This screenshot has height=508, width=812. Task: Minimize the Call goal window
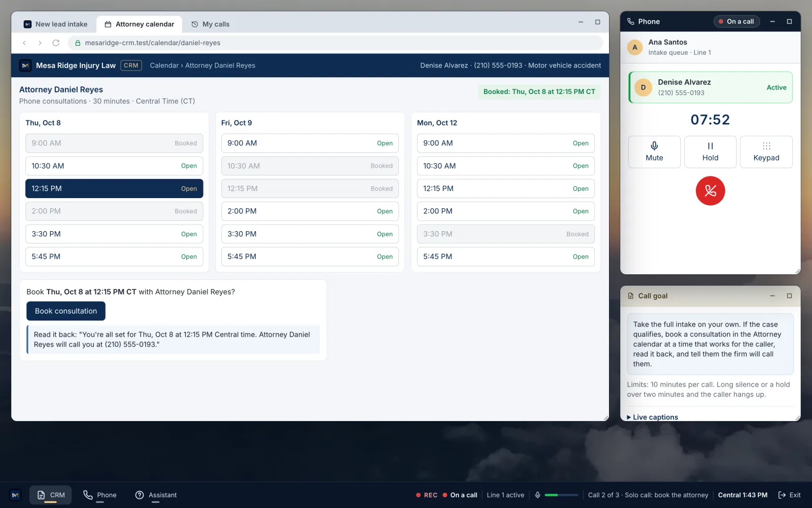(772, 296)
